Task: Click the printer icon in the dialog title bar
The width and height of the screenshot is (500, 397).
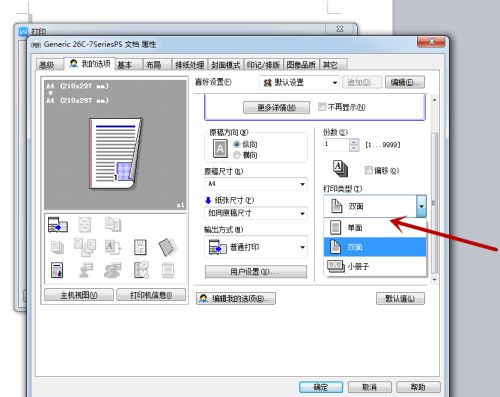Action: 36,45
